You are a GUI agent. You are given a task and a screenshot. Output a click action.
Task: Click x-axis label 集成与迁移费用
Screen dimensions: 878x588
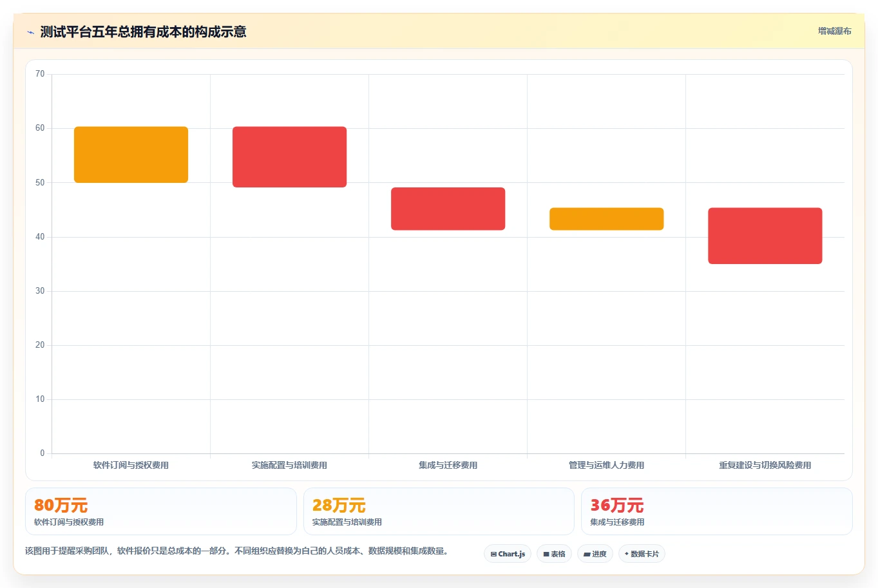448,465
